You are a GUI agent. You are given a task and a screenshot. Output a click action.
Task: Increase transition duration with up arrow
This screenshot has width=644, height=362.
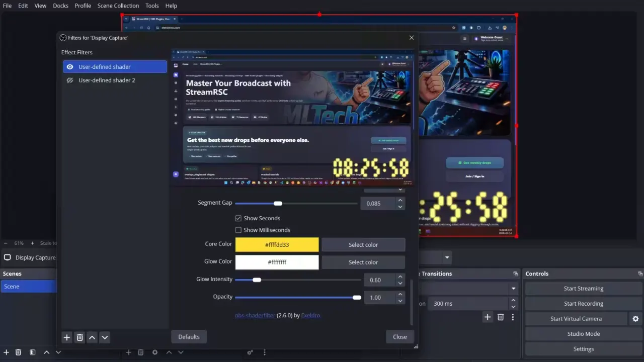pos(513,301)
